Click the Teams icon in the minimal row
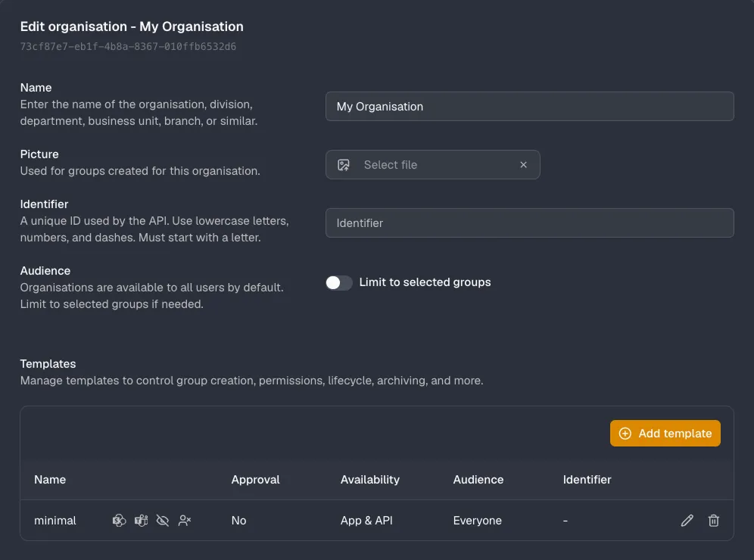Screen dimensions: 754x560 (141, 520)
